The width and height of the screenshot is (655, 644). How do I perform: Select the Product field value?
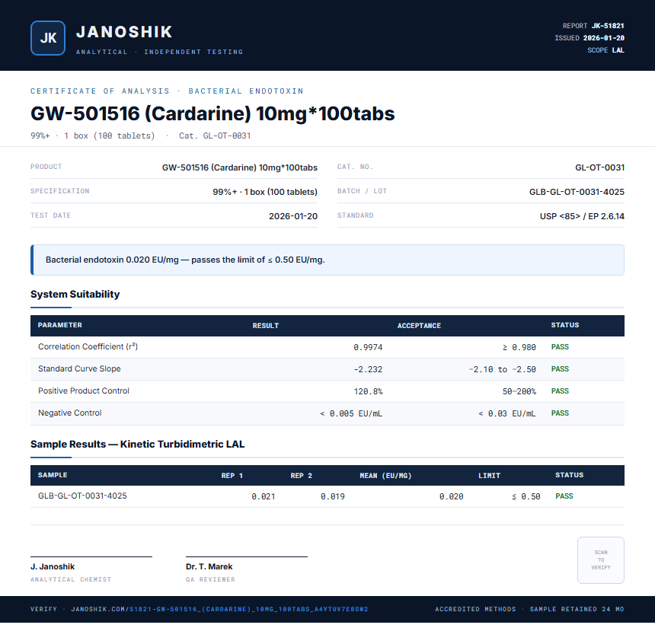(x=240, y=167)
